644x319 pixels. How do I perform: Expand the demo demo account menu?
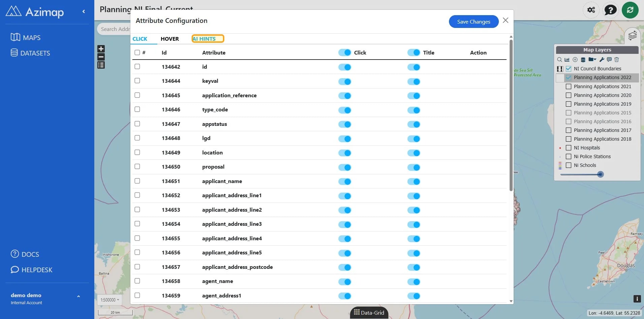[78, 296]
